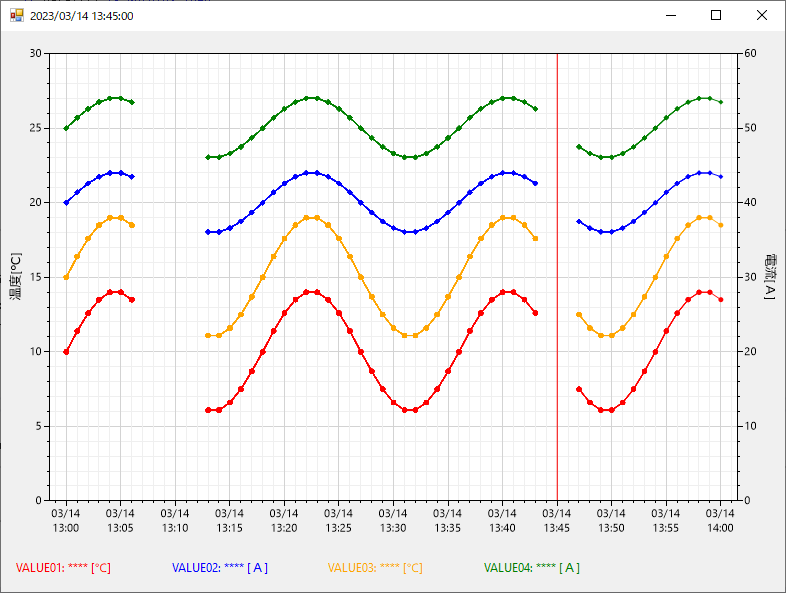The height and width of the screenshot is (593, 786).
Task: Click the 03/14 14:00 time axis label
Action: pyautogui.click(x=721, y=520)
